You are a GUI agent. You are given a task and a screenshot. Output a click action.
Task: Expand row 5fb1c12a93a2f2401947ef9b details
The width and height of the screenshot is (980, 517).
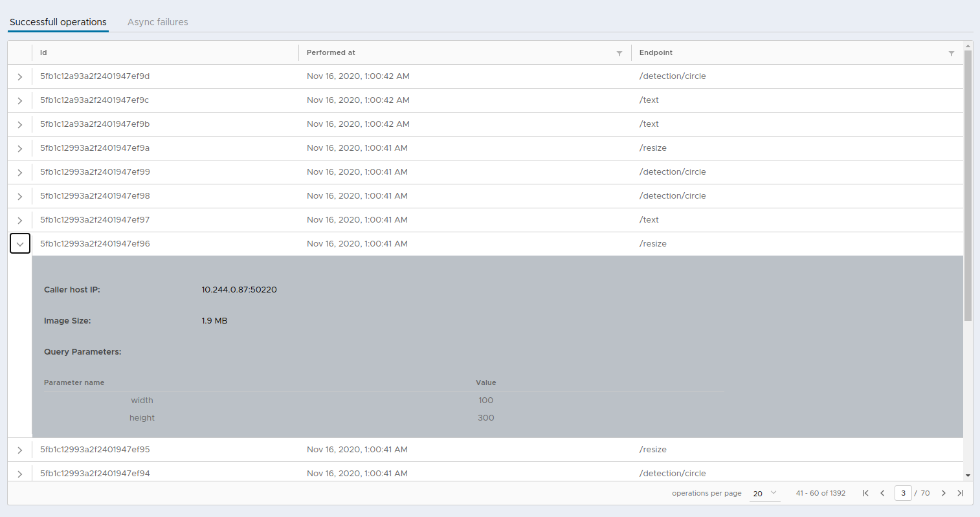pos(20,124)
